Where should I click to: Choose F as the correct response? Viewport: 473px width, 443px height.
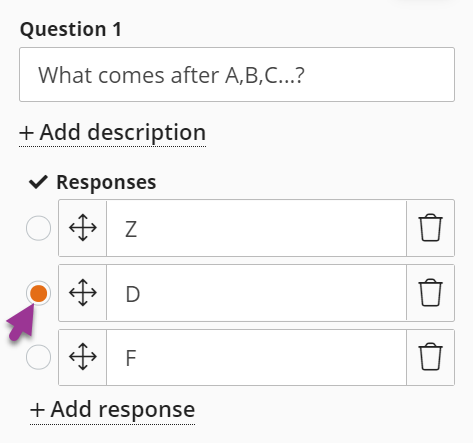point(39,357)
